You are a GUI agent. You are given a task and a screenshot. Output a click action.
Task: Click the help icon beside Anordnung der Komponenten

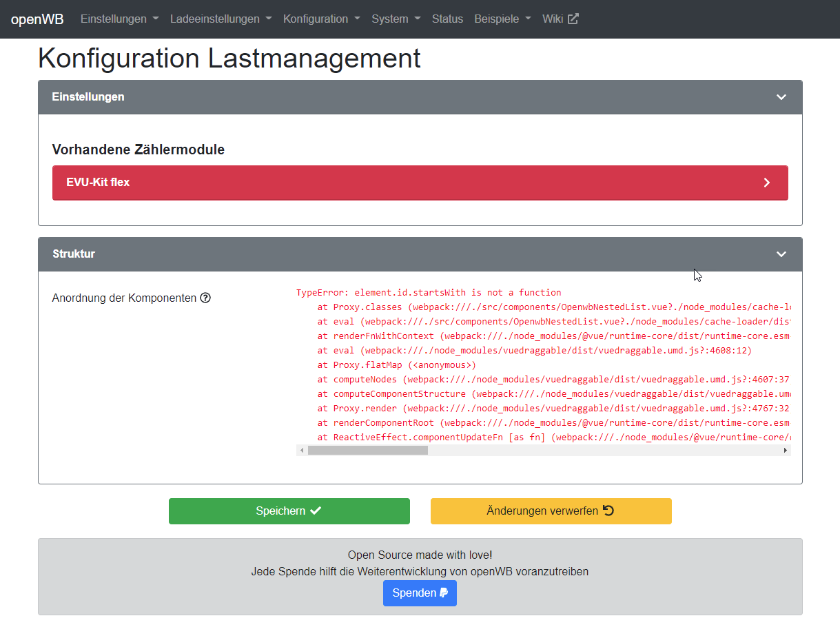tap(205, 298)
